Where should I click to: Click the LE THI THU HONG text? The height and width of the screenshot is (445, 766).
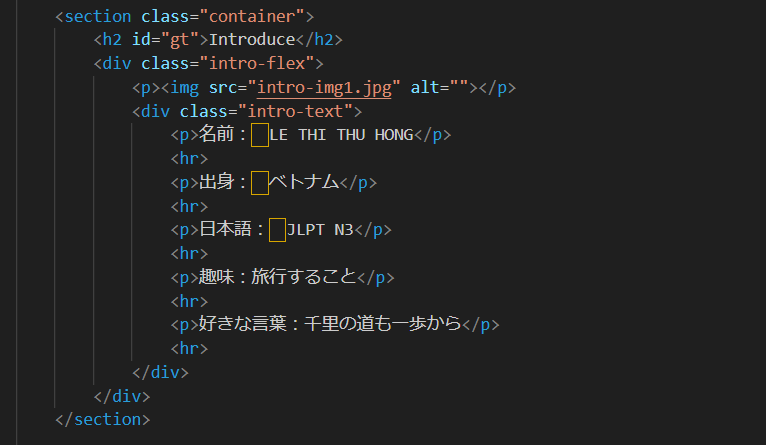coord(341,135)
